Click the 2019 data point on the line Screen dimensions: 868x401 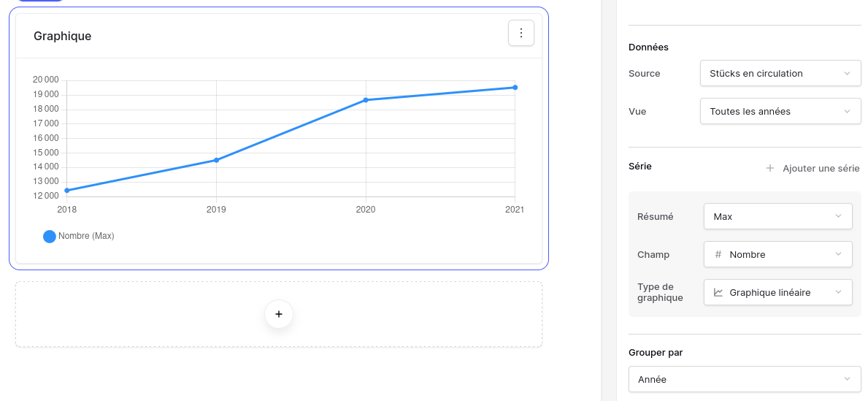[216, 160]
